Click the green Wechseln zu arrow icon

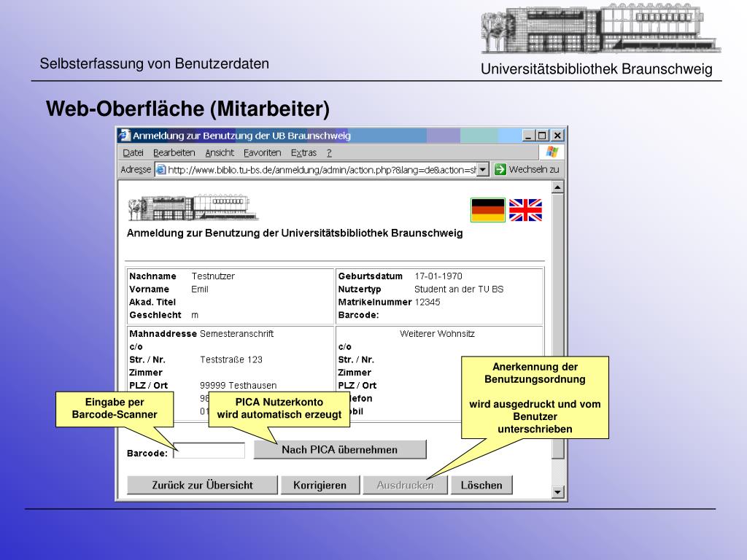[x=500, y=169]
